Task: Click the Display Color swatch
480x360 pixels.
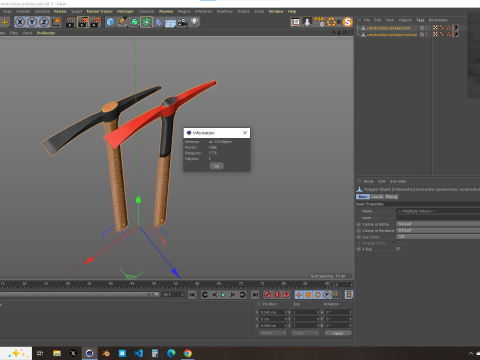Action: (x=401, y=243)
